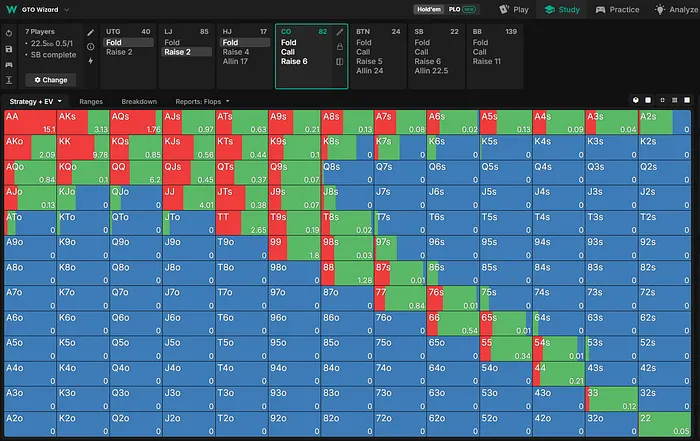The image size is (700, 441).
Task: Open the Play section
Action: [514, 9]
